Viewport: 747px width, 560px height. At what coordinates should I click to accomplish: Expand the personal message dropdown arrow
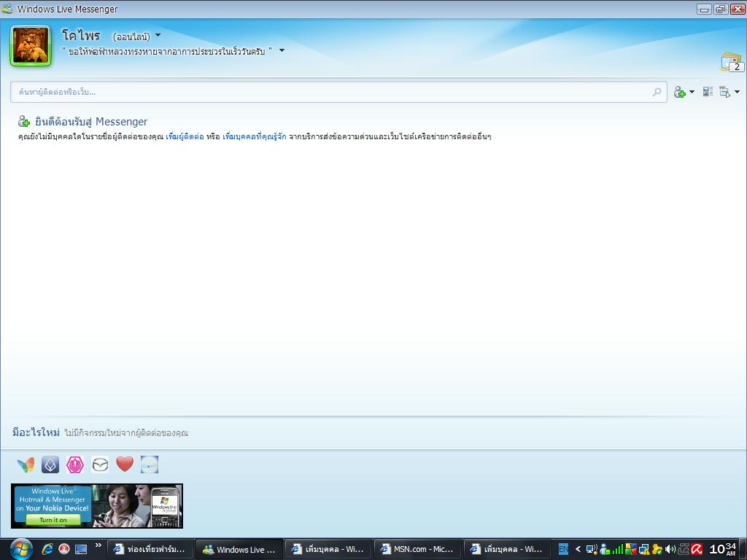282,51
